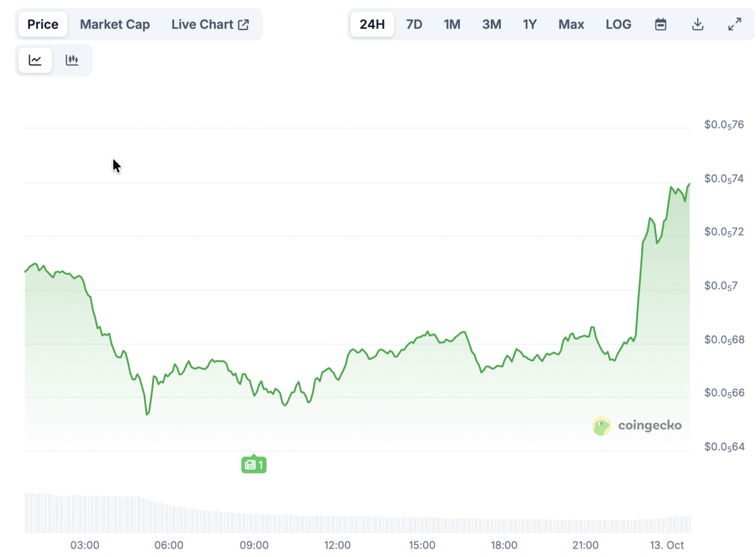The width and height of the screenshot is (756, 557).
Task: Click the CoinGecko logo watermark
Action: [637, 426]
